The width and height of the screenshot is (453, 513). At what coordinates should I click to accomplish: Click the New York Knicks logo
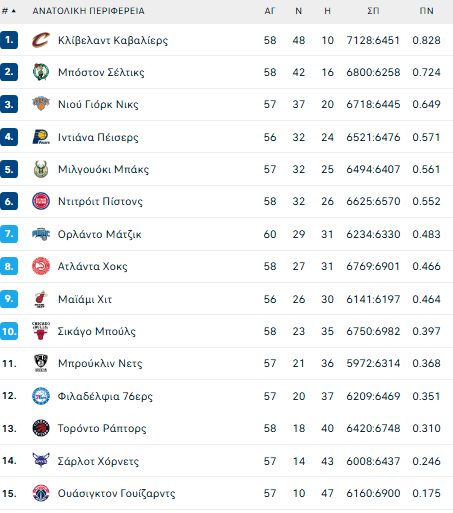(41, 104)
